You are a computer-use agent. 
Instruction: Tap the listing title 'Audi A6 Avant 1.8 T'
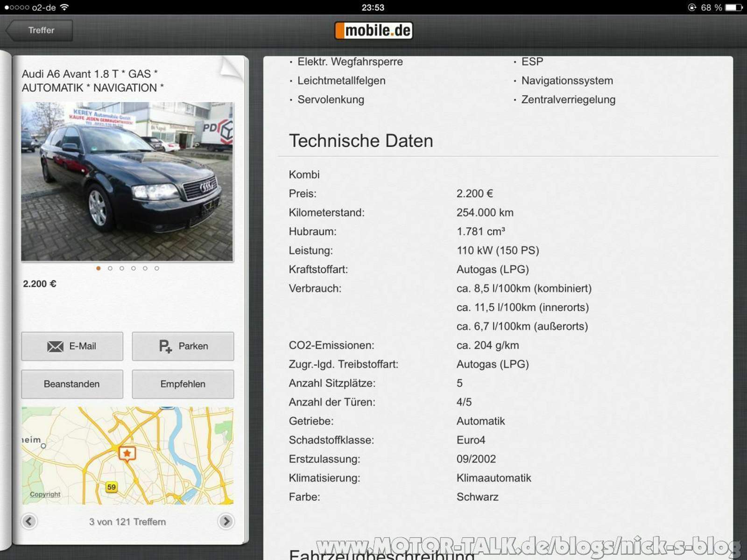point(93,81)
